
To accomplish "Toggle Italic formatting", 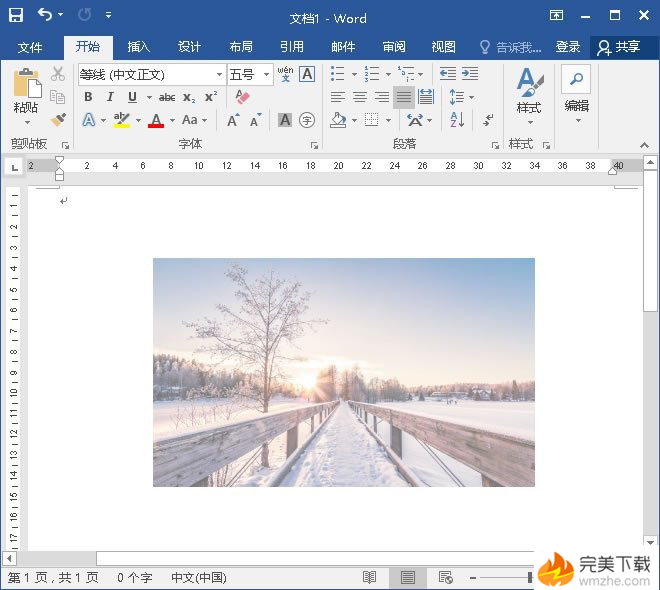I will pos(110,97).
